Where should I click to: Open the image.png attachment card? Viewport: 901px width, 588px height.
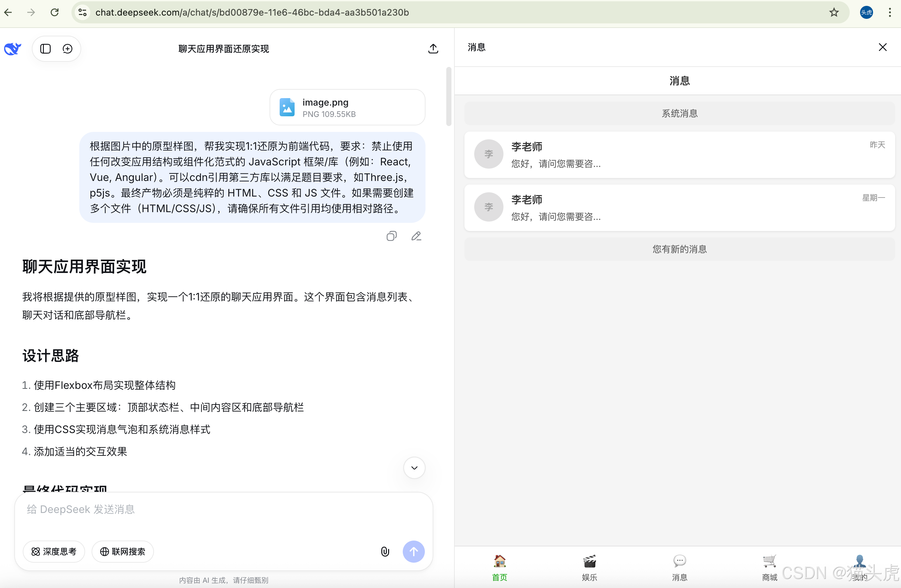pos(347,107)
